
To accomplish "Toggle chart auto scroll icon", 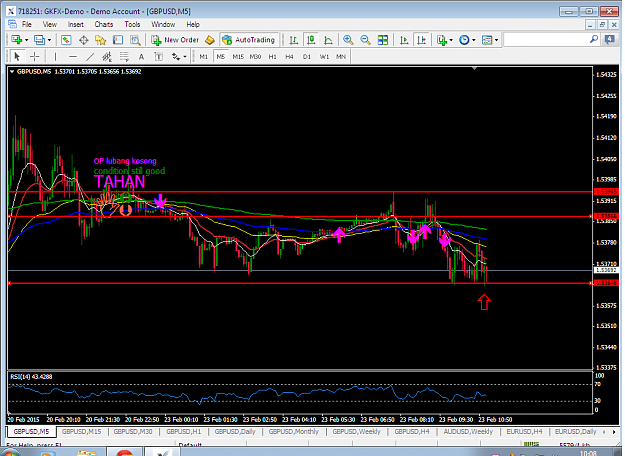I will (x=404, y=40).
